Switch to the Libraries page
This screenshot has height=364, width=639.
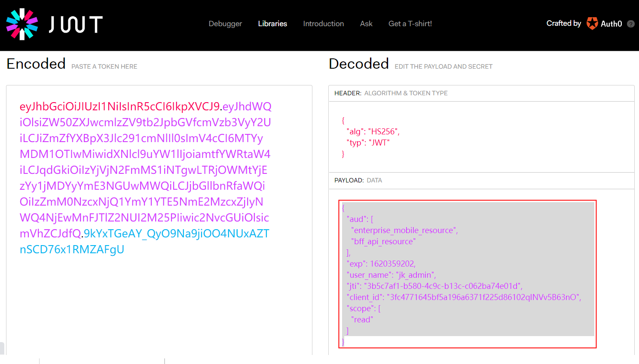[x=272, y=24]
